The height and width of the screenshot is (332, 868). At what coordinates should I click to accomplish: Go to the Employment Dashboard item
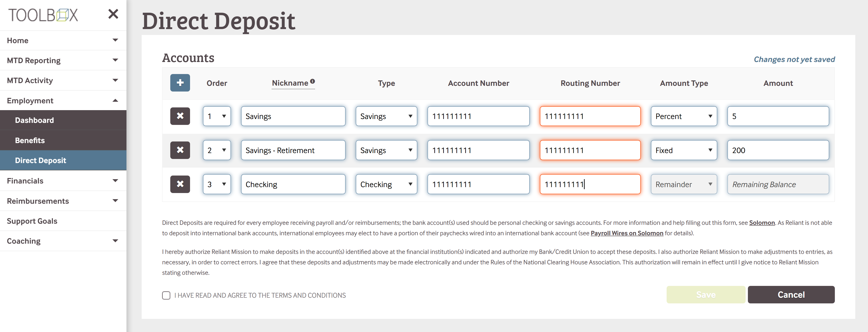tap(34, 120)
